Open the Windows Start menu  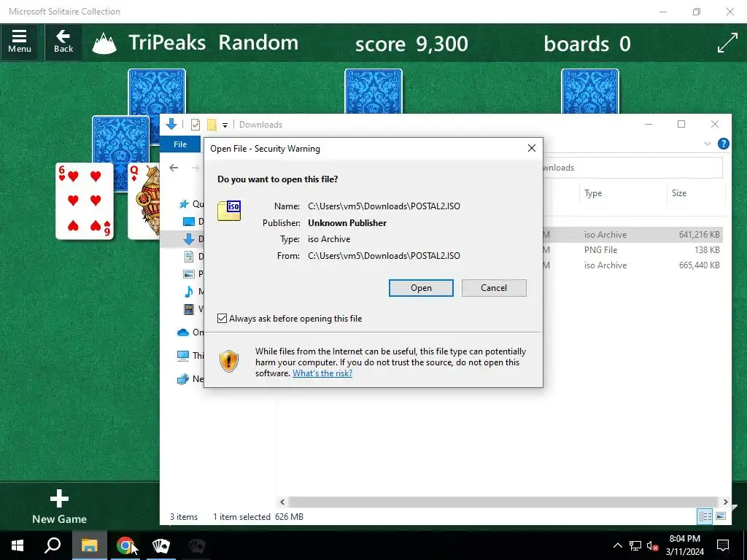click(18, 545)
